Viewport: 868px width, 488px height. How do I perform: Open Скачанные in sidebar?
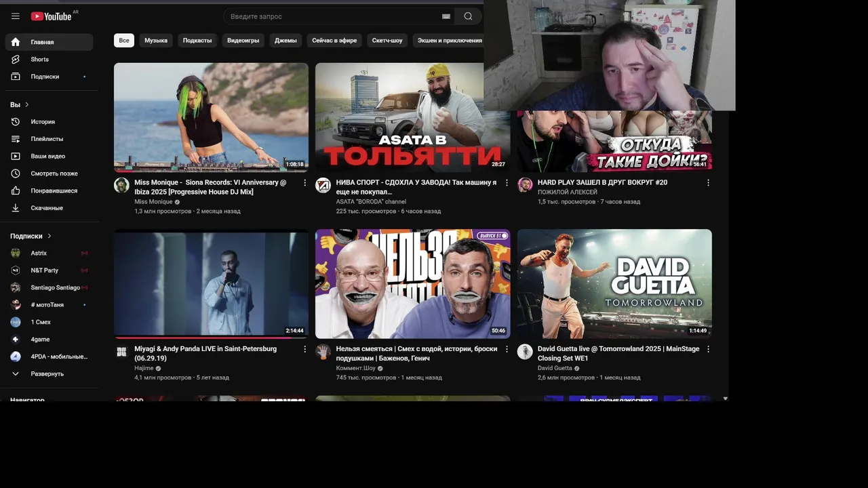point(49,208)
